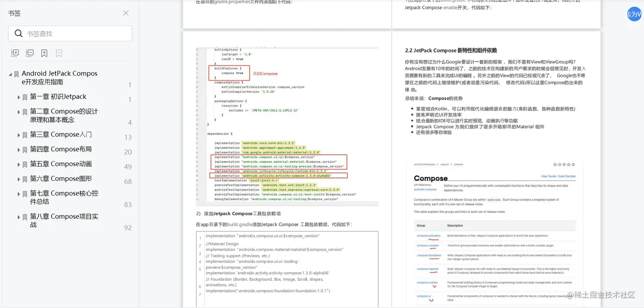Click the add bookmark icon

(x=44, y=53)
